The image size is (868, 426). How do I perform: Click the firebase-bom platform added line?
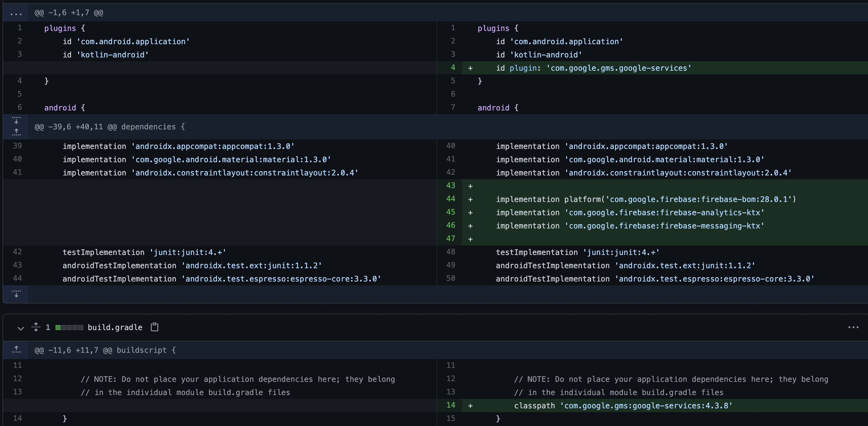pos(645,199)
